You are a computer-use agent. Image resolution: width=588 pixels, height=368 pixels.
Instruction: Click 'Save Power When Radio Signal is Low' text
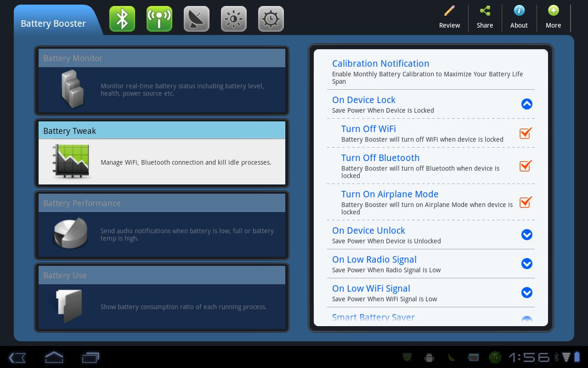[x=386, y=270]
